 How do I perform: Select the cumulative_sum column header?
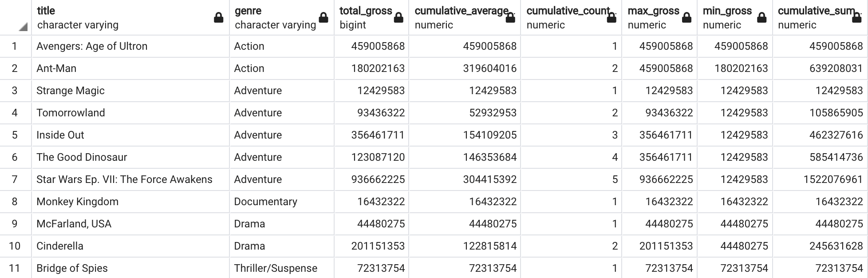click(820, 17)
